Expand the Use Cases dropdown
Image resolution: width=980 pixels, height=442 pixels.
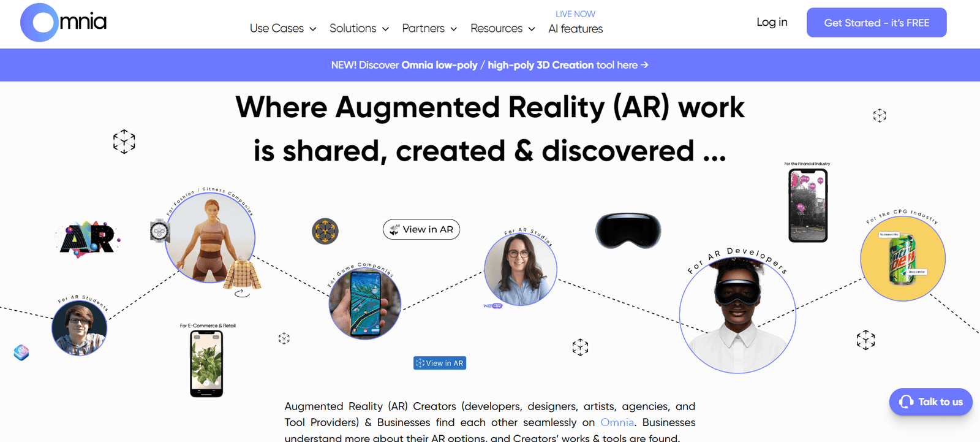(282, 29)
